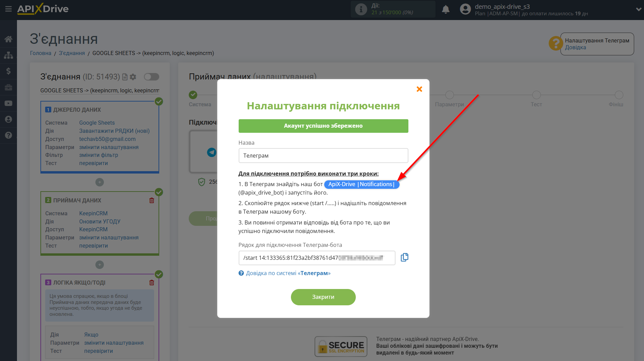This screenshot has height=361, width=644.
Task: Open connection settings gear icon
Action: point(133,77)
